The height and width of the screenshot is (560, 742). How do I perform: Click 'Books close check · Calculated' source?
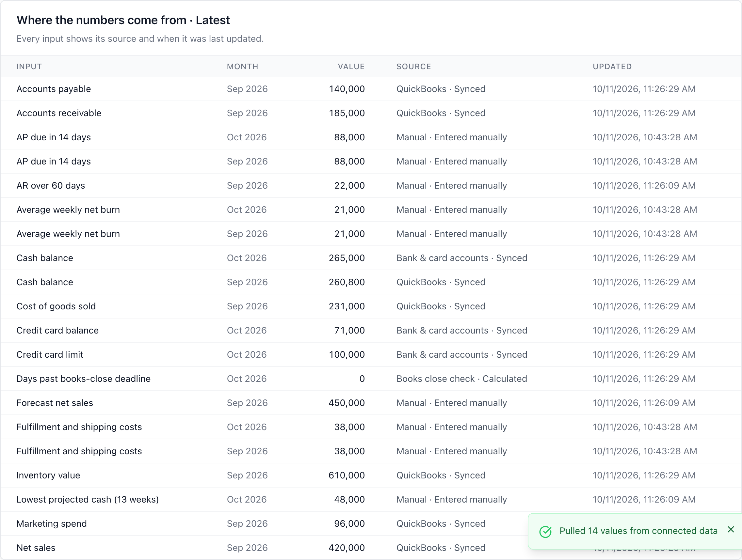(x=461, y=379)
